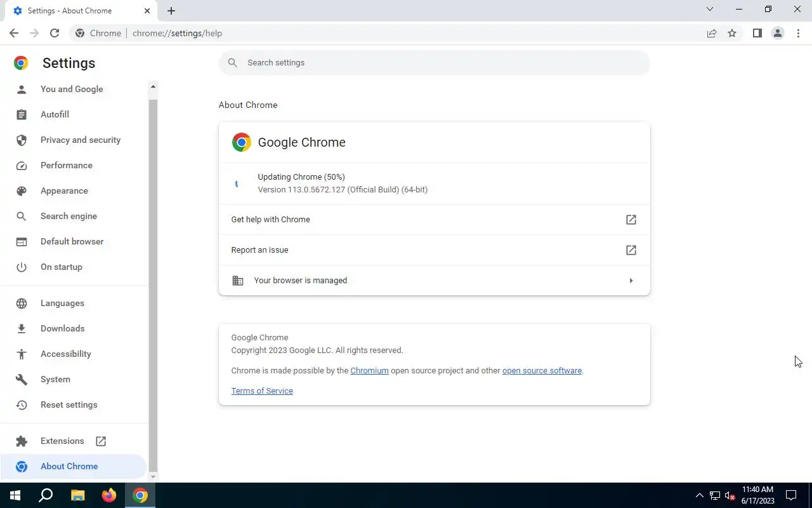The height and width of the screenshot is (508, 812).
Task: Click the Chrome site info icon in address bar
Action: pos(80,33)
